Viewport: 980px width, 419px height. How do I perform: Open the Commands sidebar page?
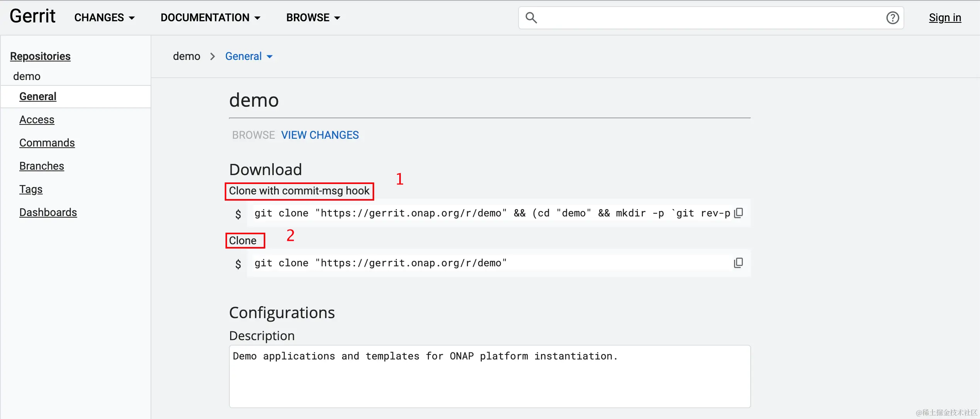point(47,143)
